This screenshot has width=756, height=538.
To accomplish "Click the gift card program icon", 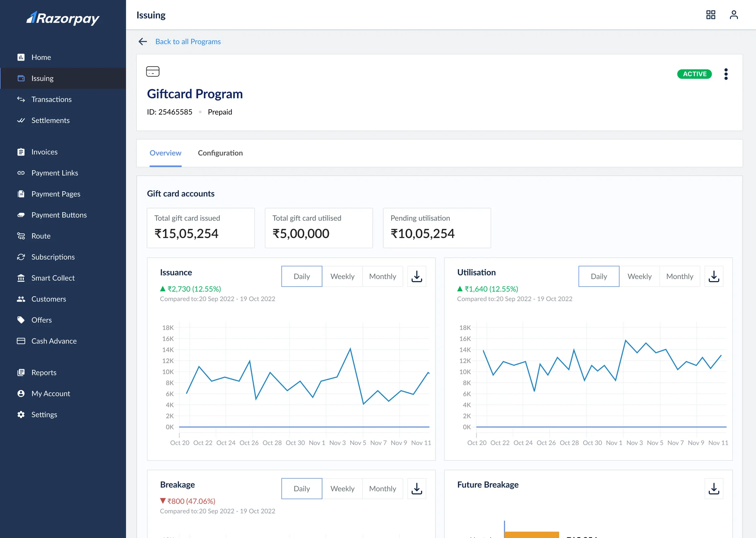I will (x=153, y=72).
